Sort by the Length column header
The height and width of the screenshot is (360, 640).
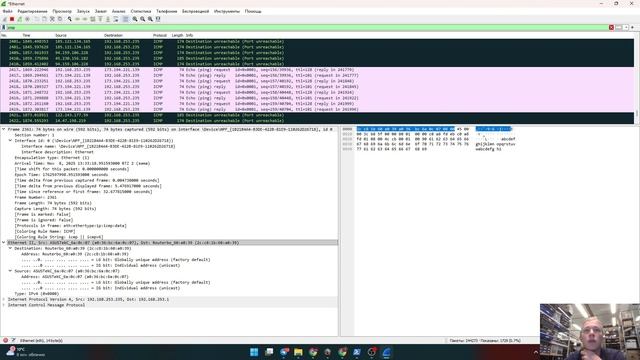[x=177, y=36]
